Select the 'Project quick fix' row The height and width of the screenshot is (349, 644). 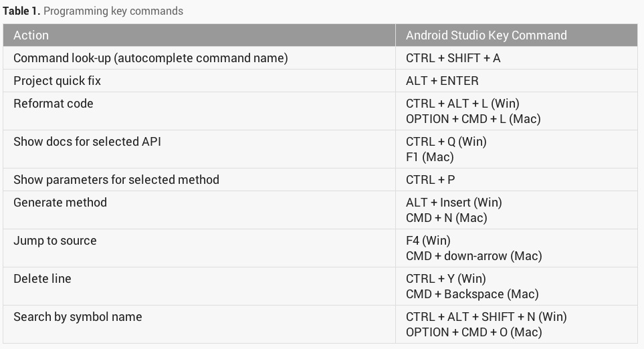click(57, 81)
